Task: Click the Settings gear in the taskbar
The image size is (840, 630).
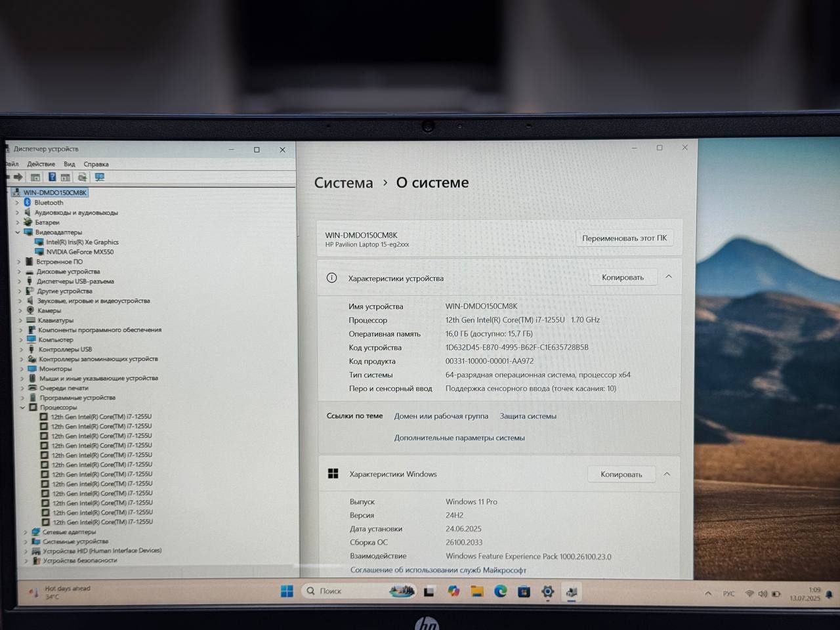Action: 548,592
